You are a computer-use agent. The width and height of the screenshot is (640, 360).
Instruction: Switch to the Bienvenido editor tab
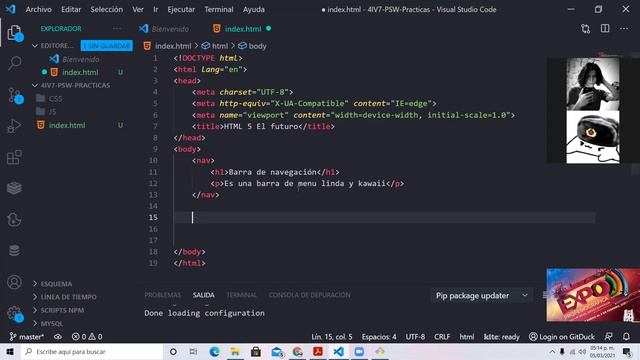[164, 29]
